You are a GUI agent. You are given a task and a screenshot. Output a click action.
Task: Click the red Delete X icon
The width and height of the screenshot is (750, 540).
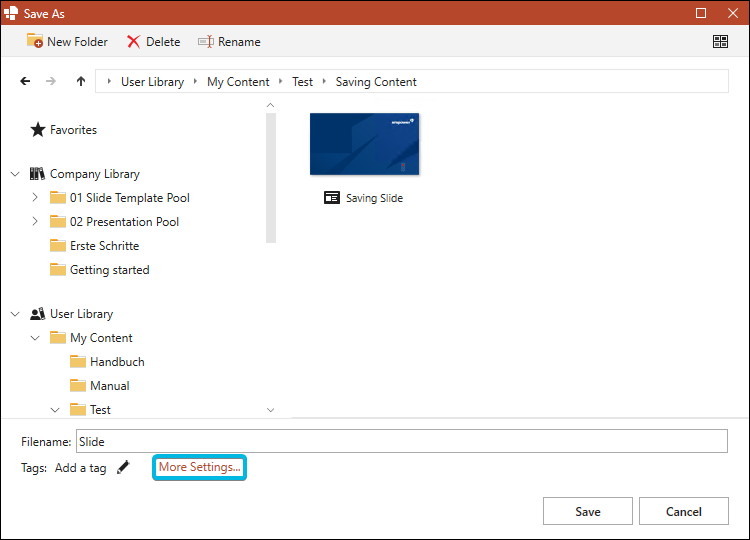point(133,42)
